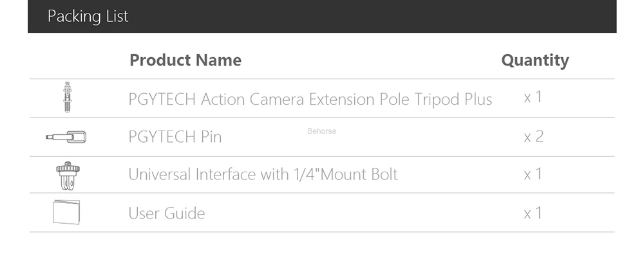Click the small "Behorse" watermark text

coord(322,131)
